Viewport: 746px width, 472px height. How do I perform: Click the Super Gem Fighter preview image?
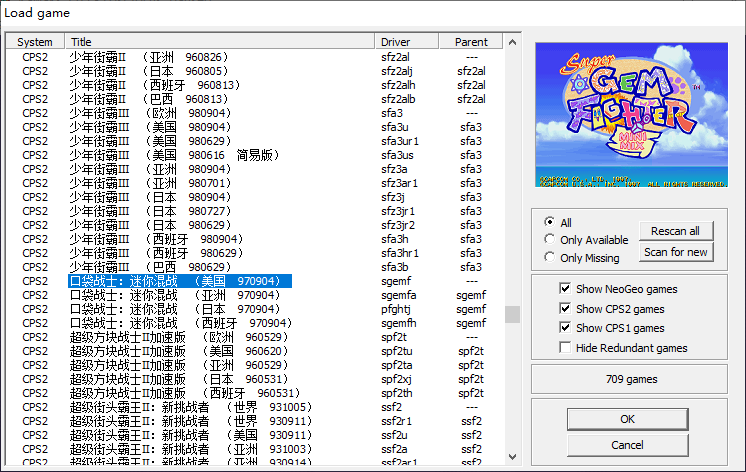631,116
